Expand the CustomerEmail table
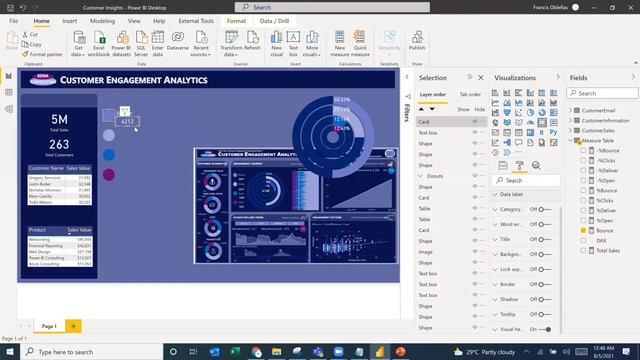Viewport: 640px width, 360px height. 571,111
